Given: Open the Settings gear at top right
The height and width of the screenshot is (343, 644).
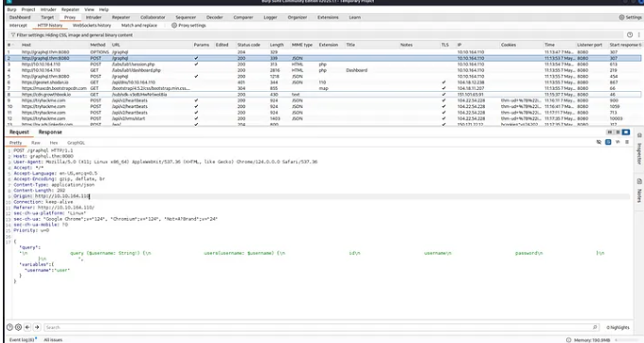Looking at the screenshot, I should [x=630, y=17].
